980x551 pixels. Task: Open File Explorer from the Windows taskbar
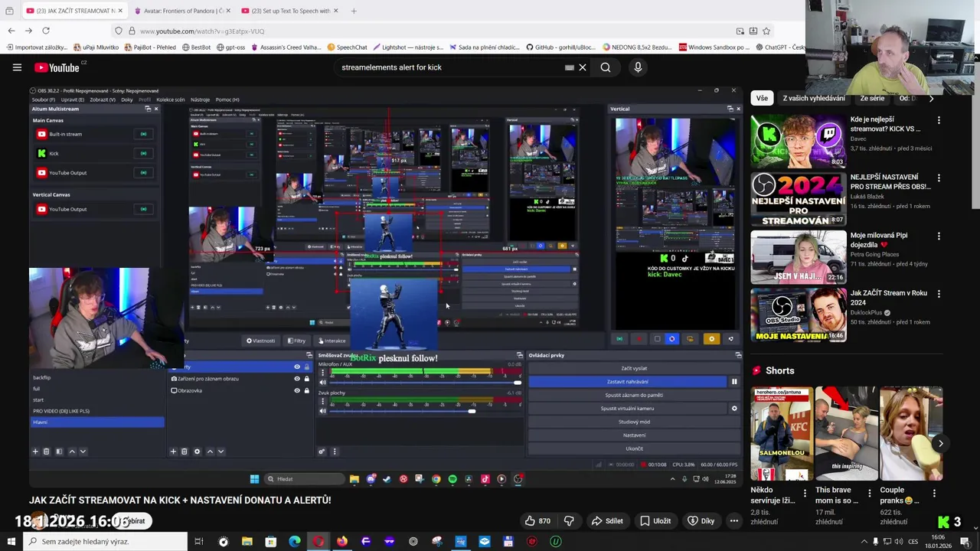click(247, 542)
